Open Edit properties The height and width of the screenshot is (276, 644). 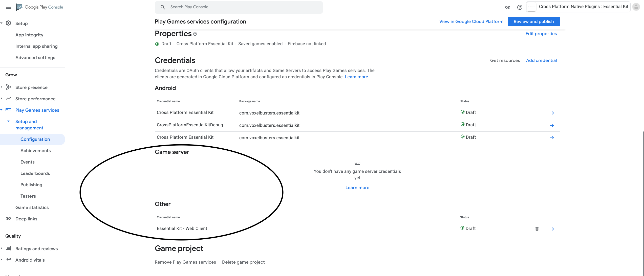(x=541, y=33)
